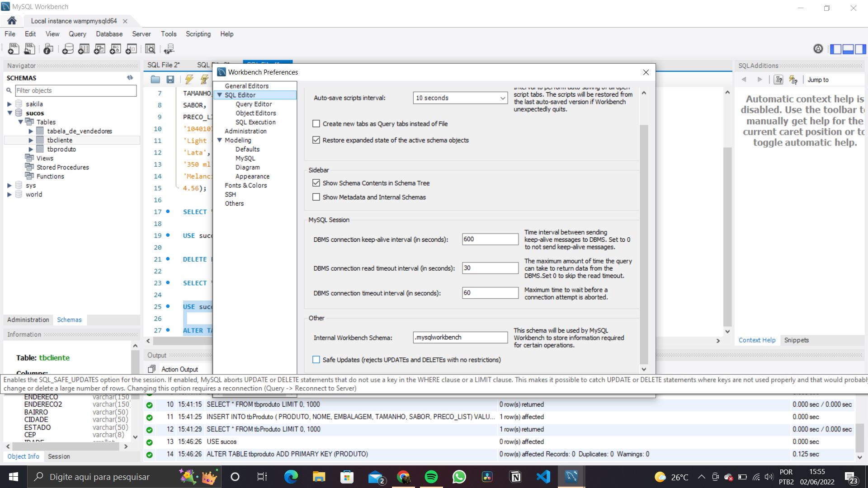Click the reconnect to DBMS icon
The image size is (868, 488).
169,49
